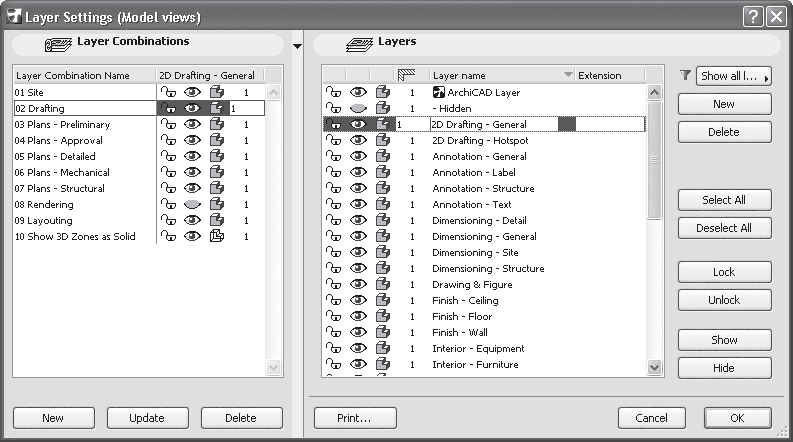Click the intersection group column header icon
The width and height of the screenshot is (793, 442).
pyautogui.click(x=406, y=75)
